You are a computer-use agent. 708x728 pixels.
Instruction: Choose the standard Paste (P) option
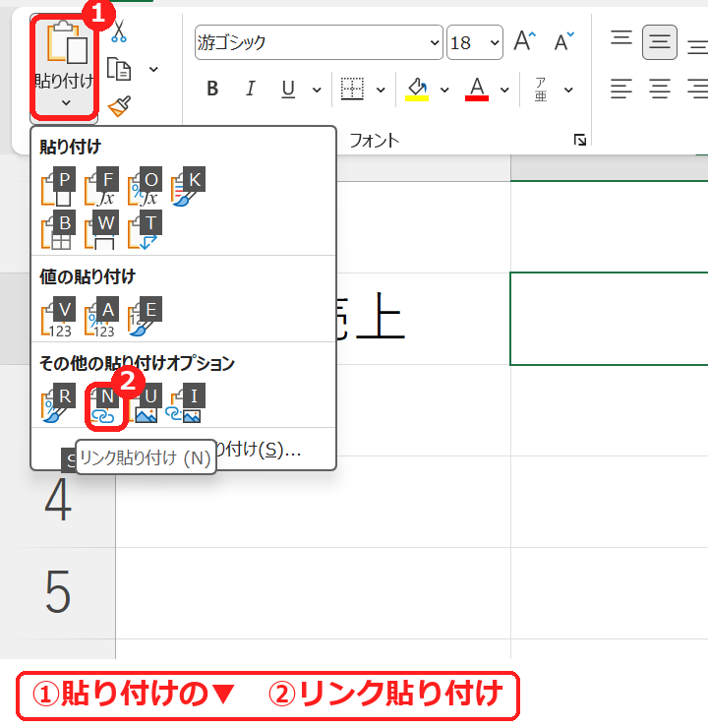tap(58, 187)
